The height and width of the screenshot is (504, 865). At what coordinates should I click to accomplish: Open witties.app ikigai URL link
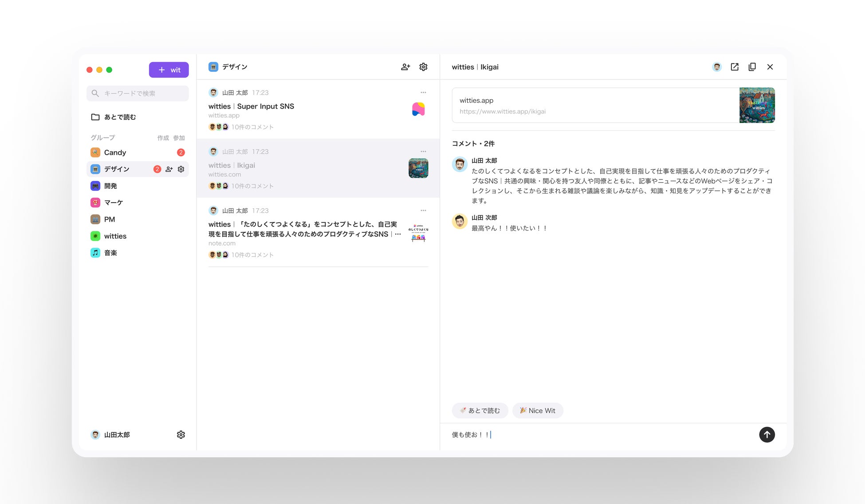[x=503, y=112]
